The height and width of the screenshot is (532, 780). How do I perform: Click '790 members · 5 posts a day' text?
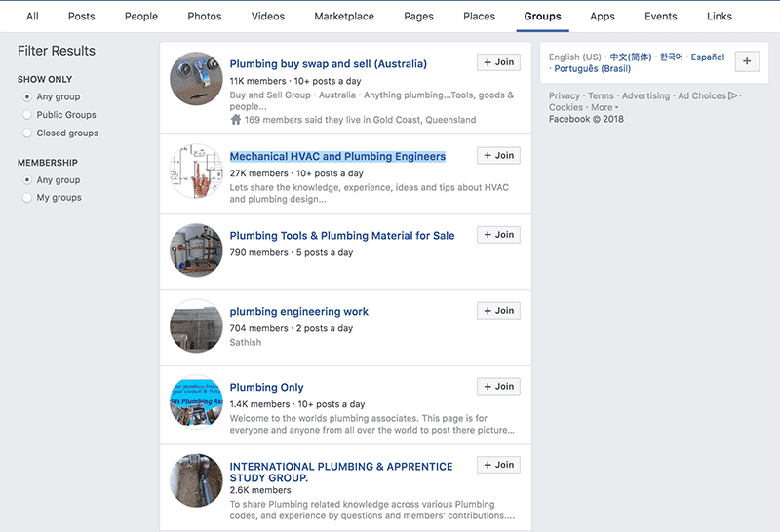tap(292, 252)
